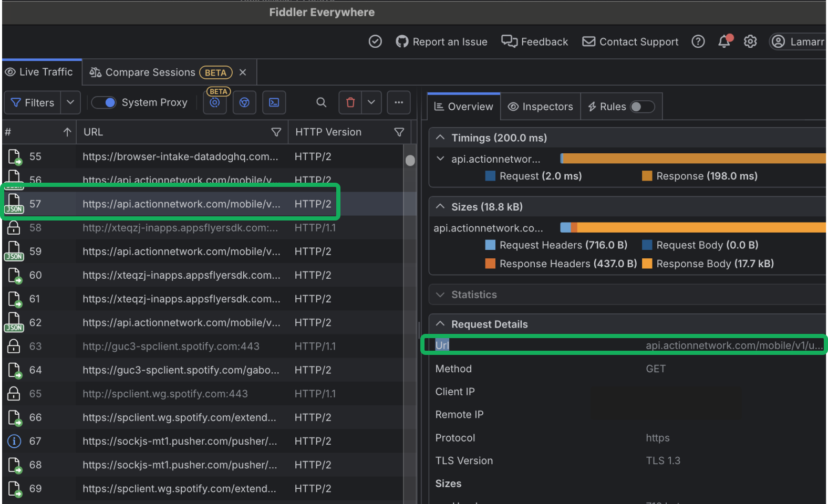Open the Filters button
This screenshot has width=828, height=504.
point(33,102)
